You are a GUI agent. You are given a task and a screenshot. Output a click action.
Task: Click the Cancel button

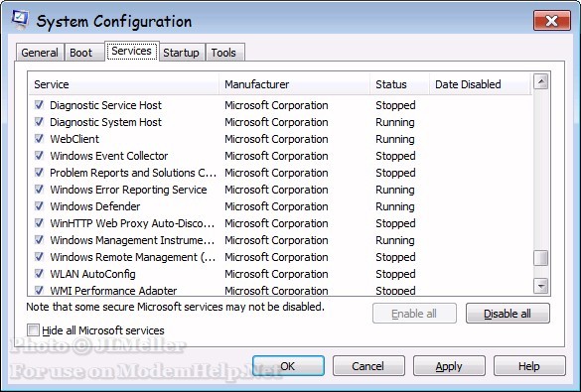(x=368, y=366)
